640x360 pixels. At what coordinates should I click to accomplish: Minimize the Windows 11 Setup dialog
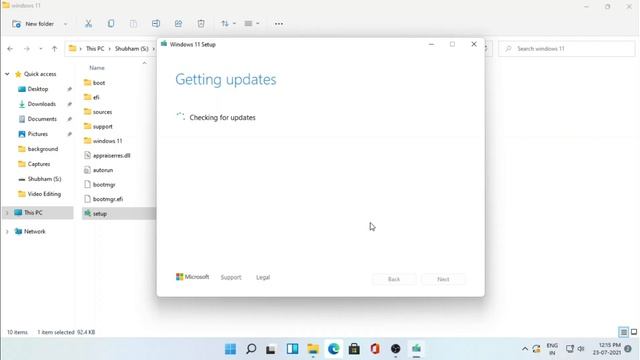click(431, 44)
